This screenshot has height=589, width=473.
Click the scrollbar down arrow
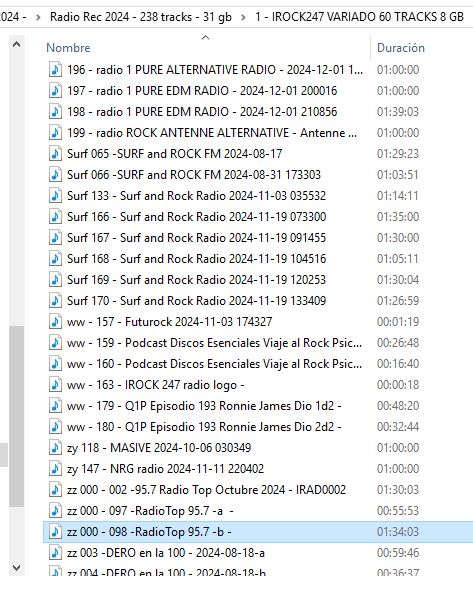(x=16, y=568)
